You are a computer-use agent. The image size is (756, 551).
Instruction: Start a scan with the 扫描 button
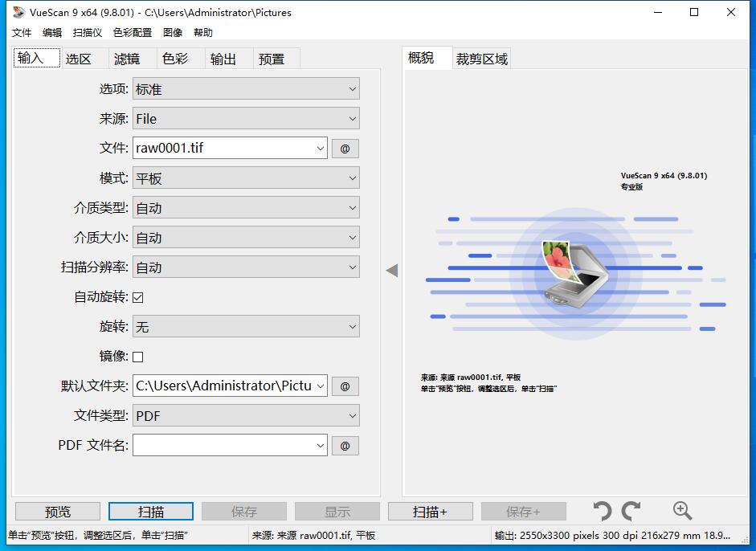coord(150,511)
